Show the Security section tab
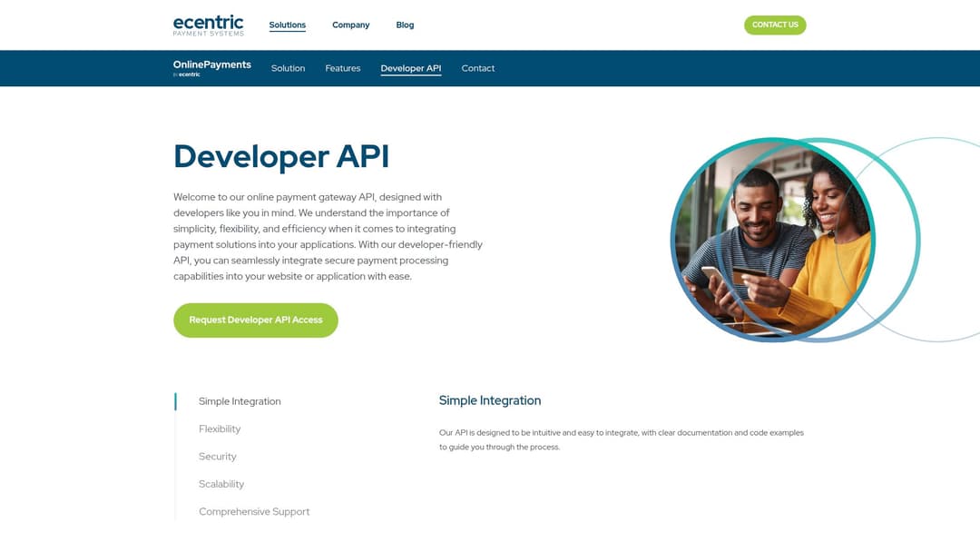This screenshot has width=980, height=552. point(217,457)
